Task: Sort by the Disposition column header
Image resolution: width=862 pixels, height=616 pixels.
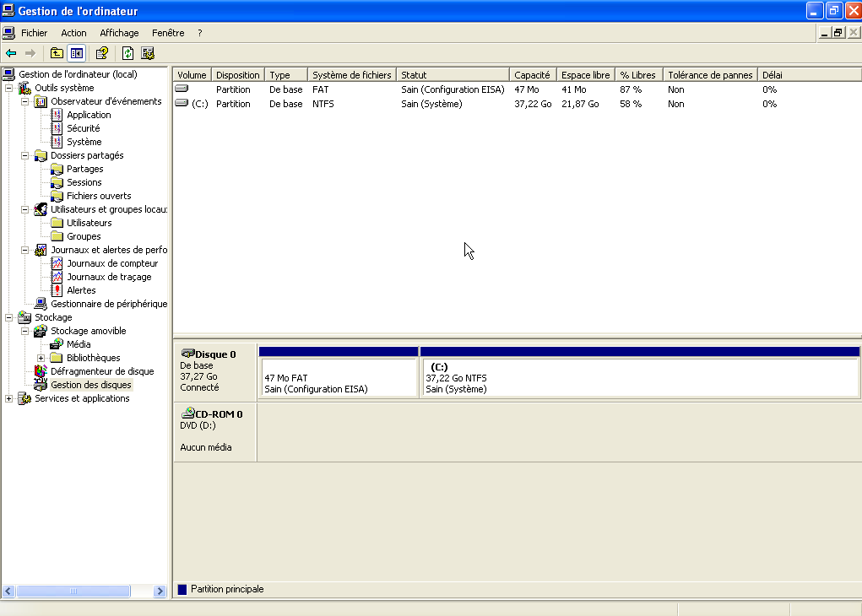Action: 237,75
